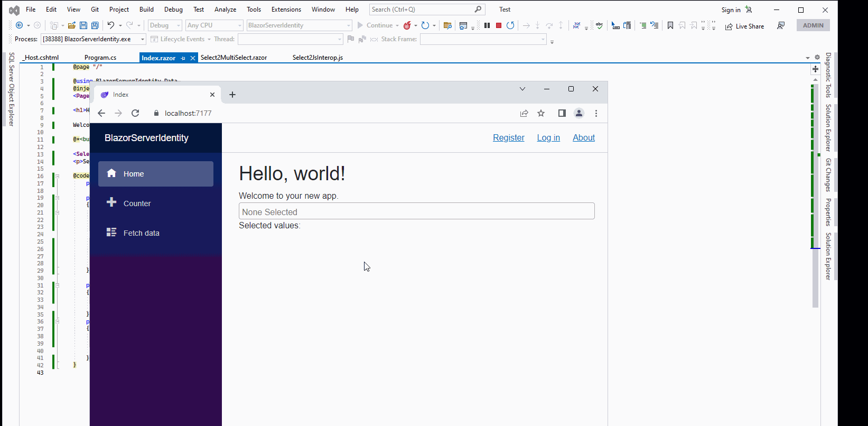This screenshot has width=868, height=426.
Task: Open browser side panel icon
Action: 562,113
